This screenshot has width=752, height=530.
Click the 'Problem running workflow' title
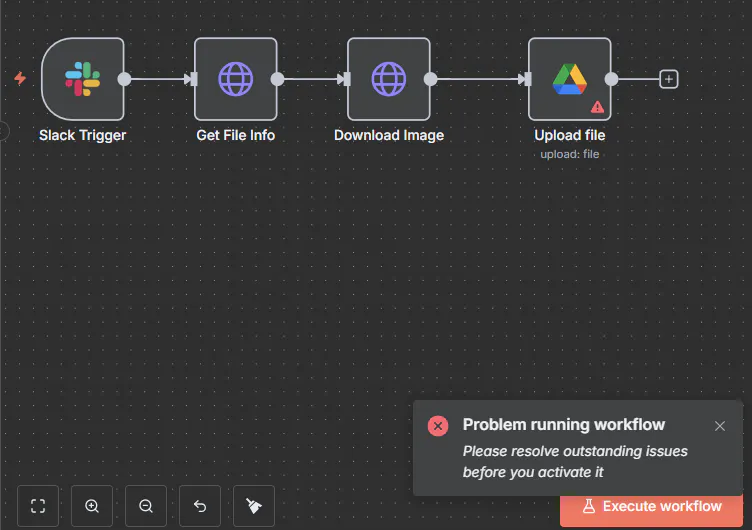564,424
